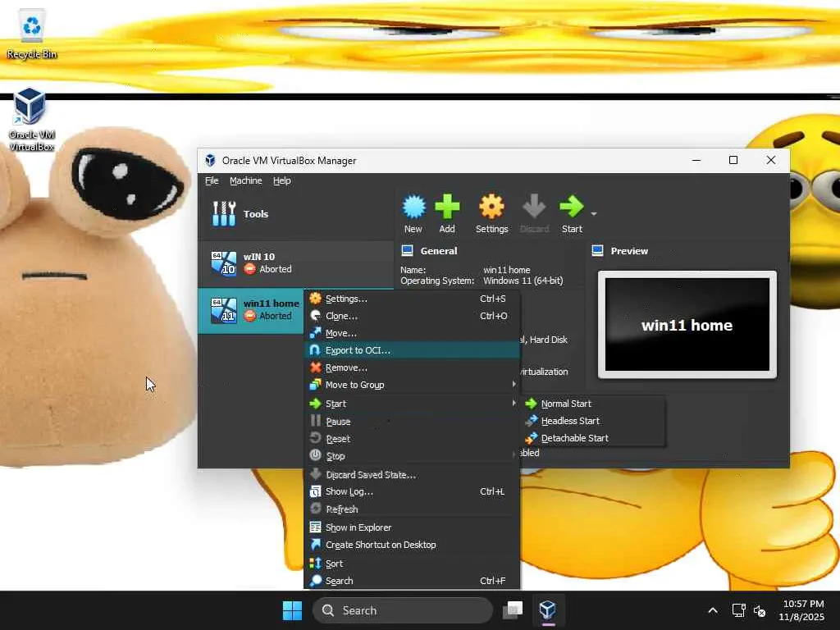Viewport: 840px width, 630px height.
Task: Click the VirtualBox Manager title bar icon
Action: (x=211, y=160)
